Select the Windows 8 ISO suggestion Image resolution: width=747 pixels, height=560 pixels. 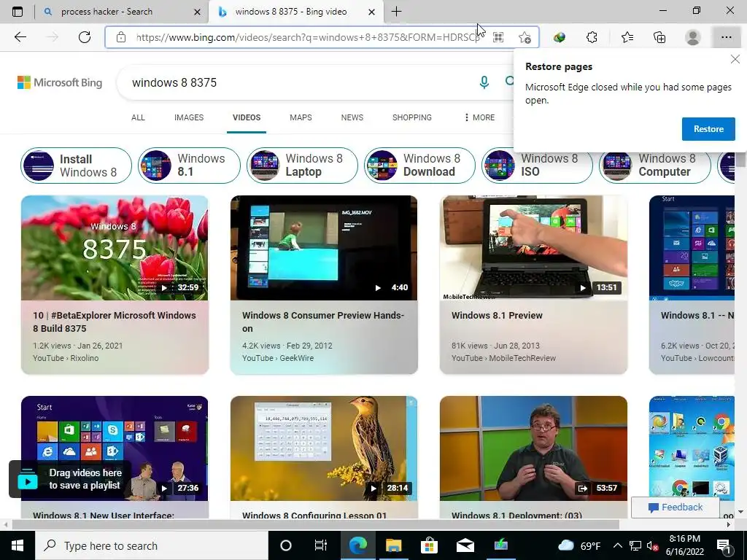tap(537, 166)
